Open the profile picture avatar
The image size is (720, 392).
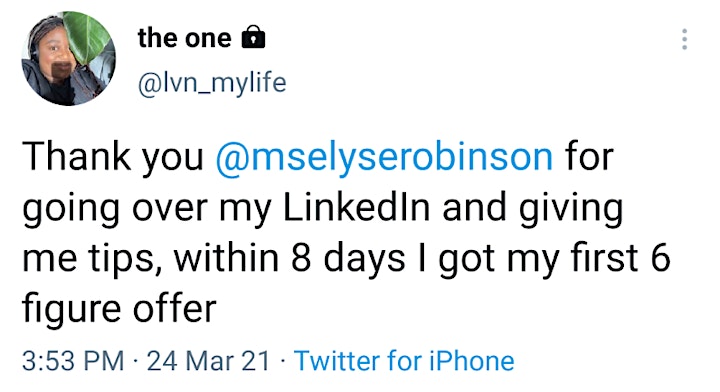click(x=69, y=59)
